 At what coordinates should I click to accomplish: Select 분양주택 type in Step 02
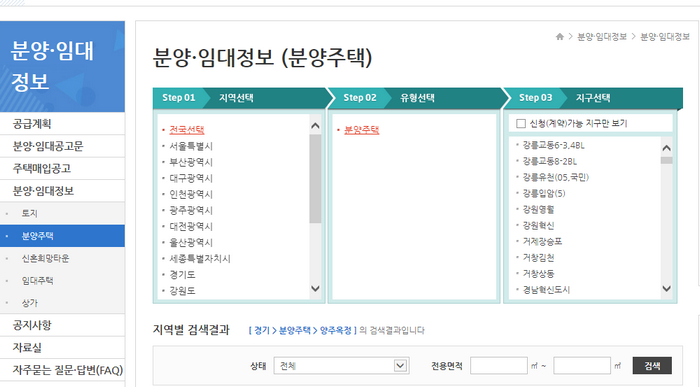[362, 130]
